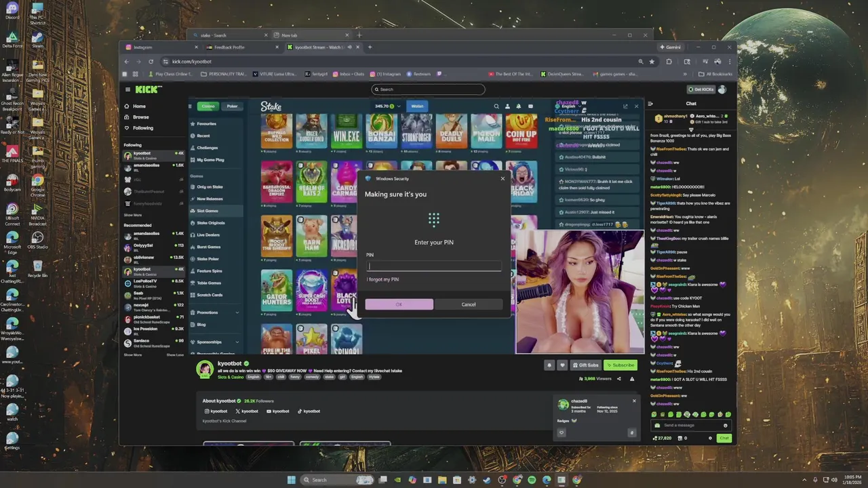Viewport: 868px width, 488px height.
Task: Click Windows Start button
Action: [x=291, y=480]
